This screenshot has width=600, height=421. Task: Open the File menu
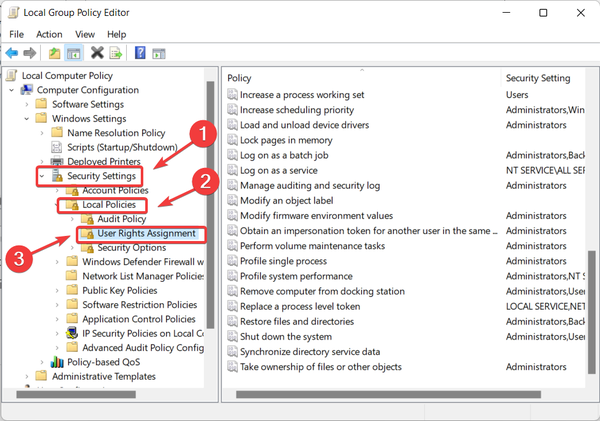pyautogui.click(x=16, y=34)
